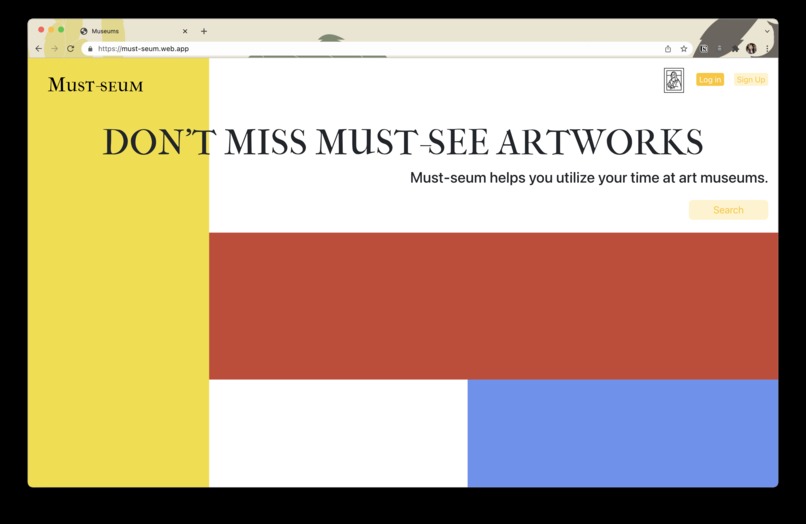
Task: Click the DON'T MISS MUST-SEE ARTWORKS heading
Action: [403, 142]
